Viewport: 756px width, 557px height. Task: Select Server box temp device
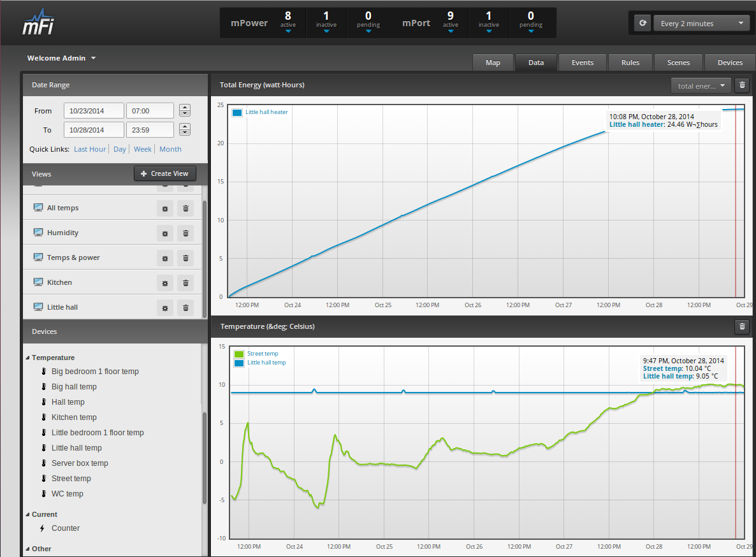[80, 463]
